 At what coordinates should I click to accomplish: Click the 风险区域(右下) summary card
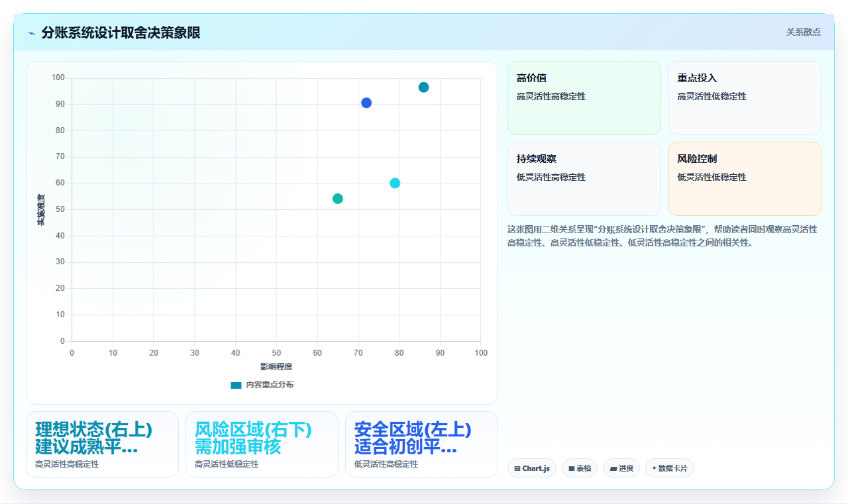coord(262,444)
